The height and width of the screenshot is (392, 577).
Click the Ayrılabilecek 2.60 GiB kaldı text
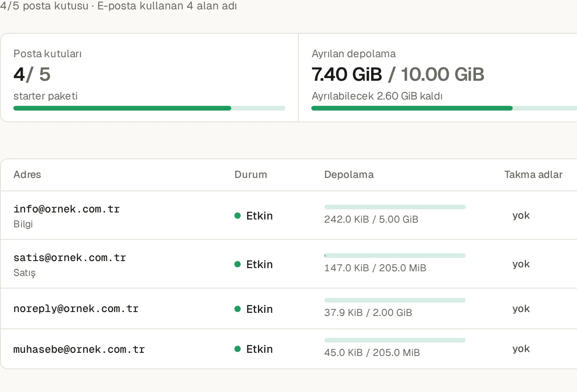pos(377,96)
